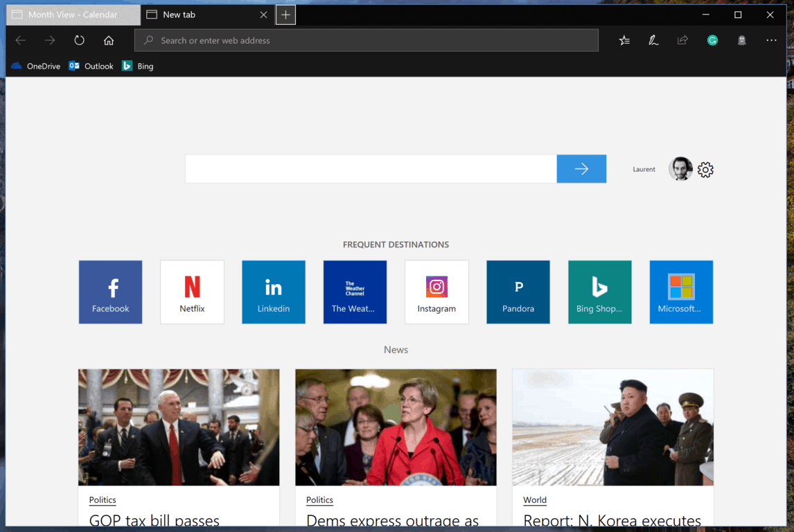Click Laurent's profile picture
The width and height of the screenshot is (794, 532).
click(680, 169)
